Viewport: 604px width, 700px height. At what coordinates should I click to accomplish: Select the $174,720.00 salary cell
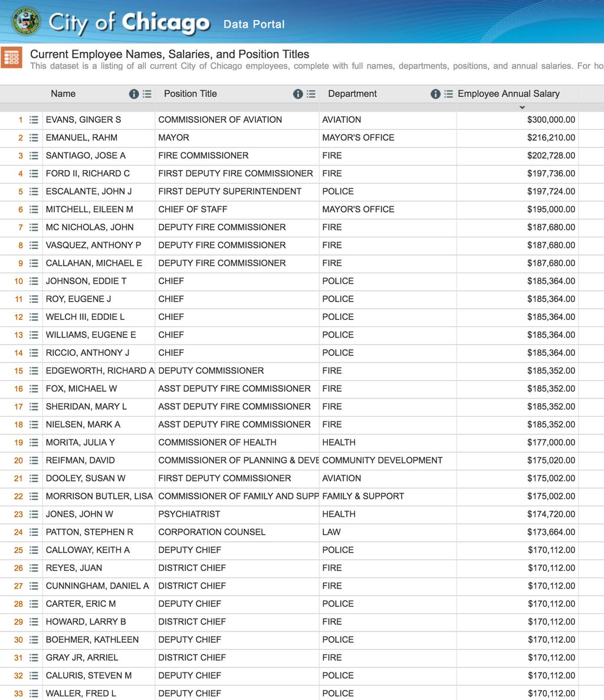click(x=517, y=514)
